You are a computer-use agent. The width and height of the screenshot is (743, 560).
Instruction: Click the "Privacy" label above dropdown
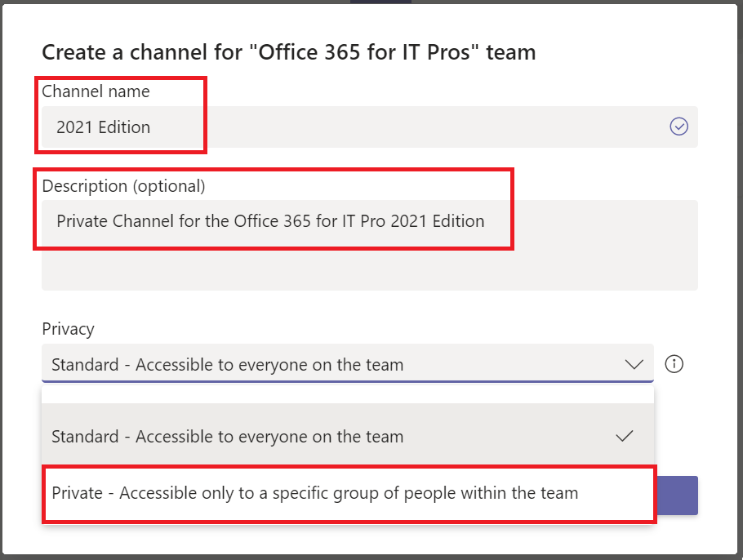coord(68,328)
